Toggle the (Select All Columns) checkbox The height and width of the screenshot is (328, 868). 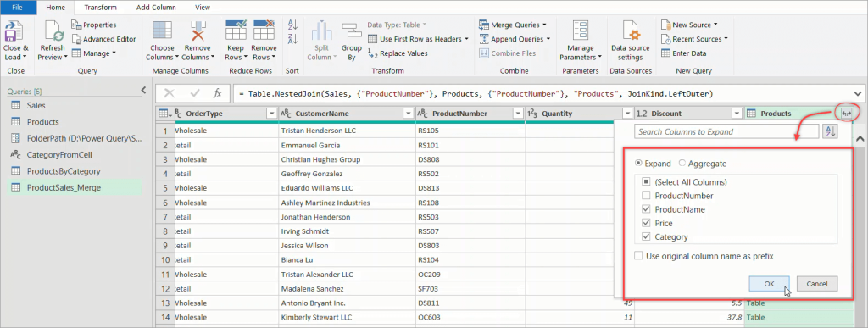pos(645,182)
